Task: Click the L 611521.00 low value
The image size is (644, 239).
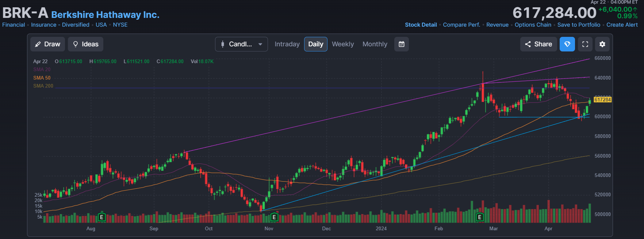Action: tap(137, 61)
